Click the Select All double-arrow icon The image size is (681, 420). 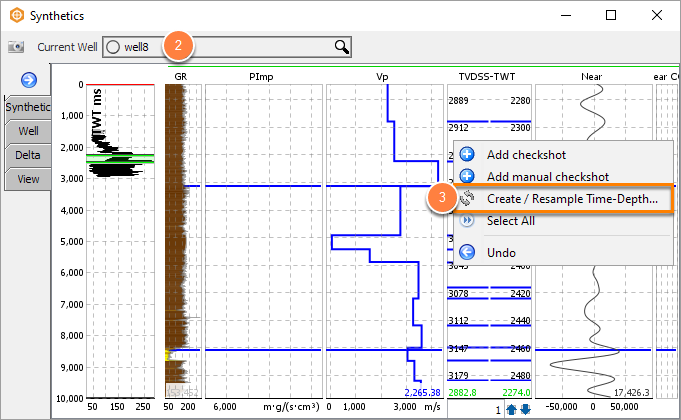coord(467,221)
